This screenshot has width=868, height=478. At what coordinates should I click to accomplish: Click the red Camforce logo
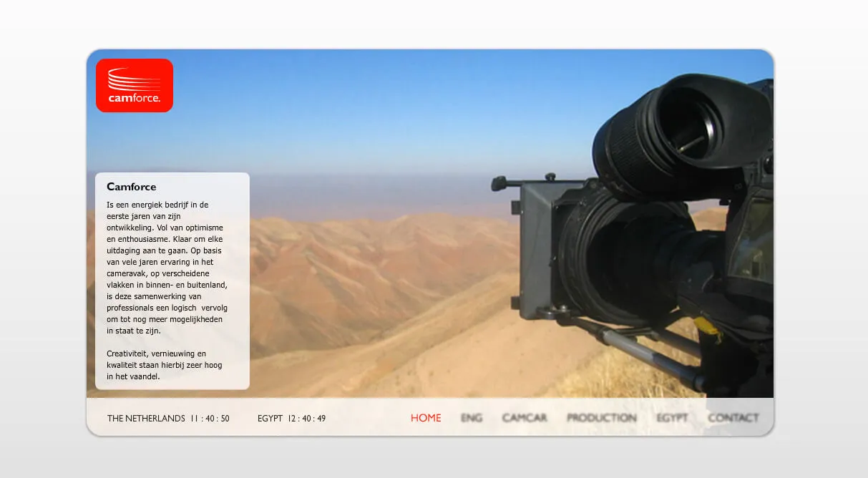[x=135, y=86]
